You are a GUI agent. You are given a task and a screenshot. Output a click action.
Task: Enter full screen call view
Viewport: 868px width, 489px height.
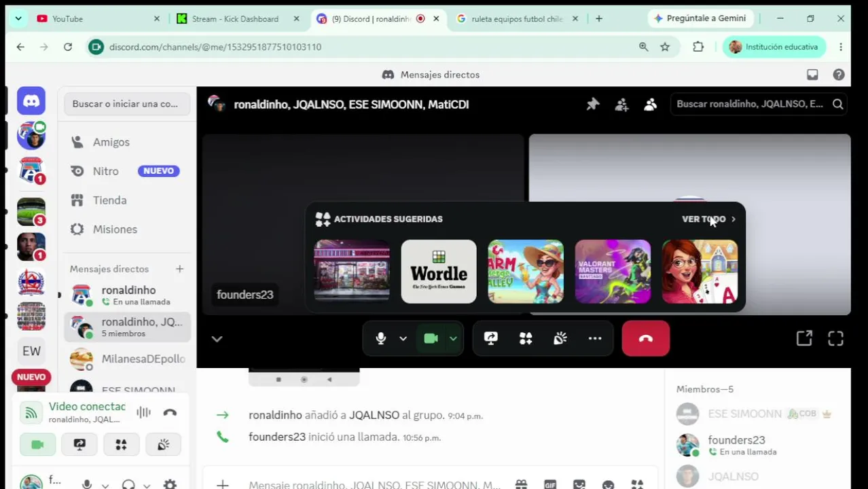click(836, 338)
